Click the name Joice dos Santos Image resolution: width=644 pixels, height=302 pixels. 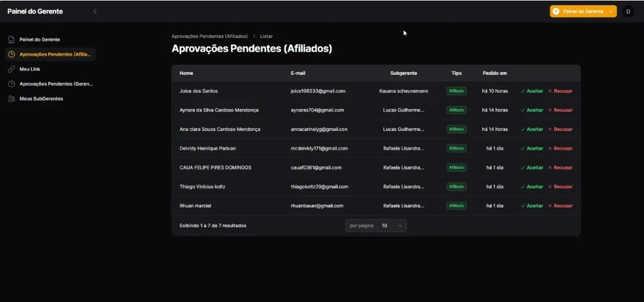pyautogui.click(x=199, y=91)
